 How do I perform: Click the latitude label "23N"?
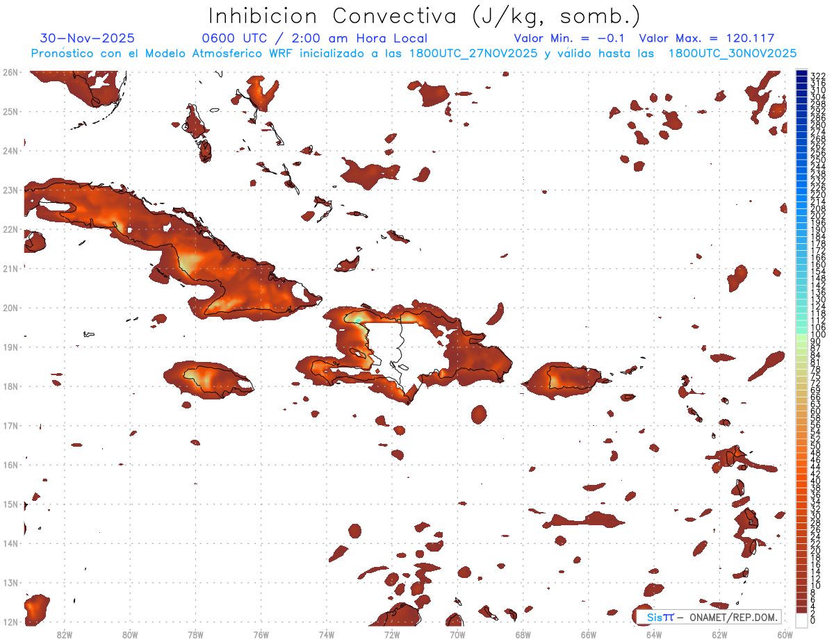(10, 190)
